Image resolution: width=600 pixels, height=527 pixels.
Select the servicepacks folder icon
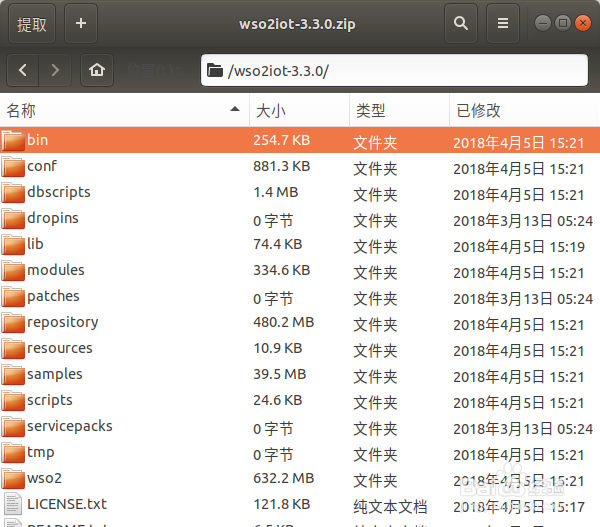(13, 427)
